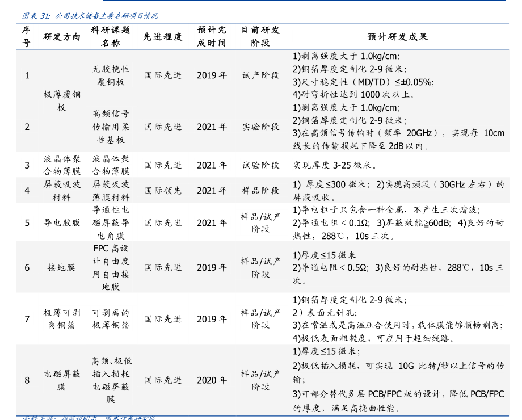Click the 极薄可剥离铜箔 direction cell

[x=62, y=319]
